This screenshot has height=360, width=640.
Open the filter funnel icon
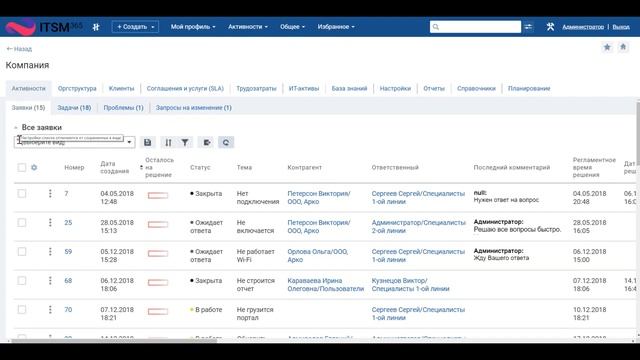pyautogui.click(x=185, y=142)
